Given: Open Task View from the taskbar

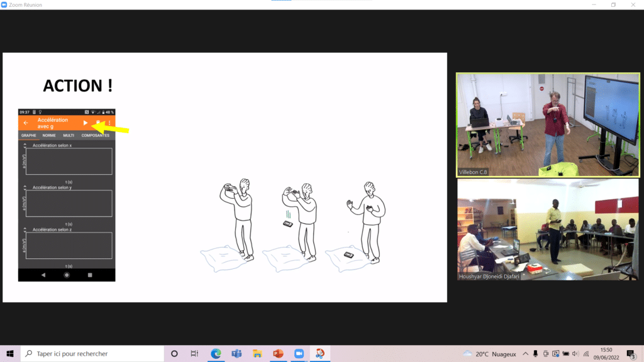Looking at the screenshot, I should pyautogui.click(x=194, y=353).
